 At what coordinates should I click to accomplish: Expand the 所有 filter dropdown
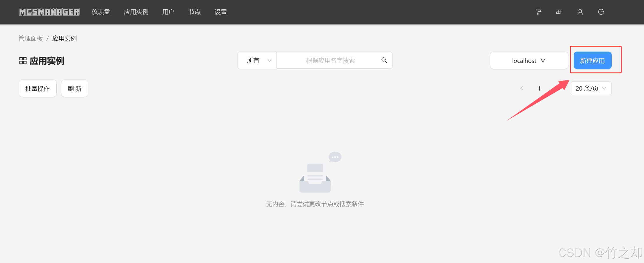coord(257,60)
